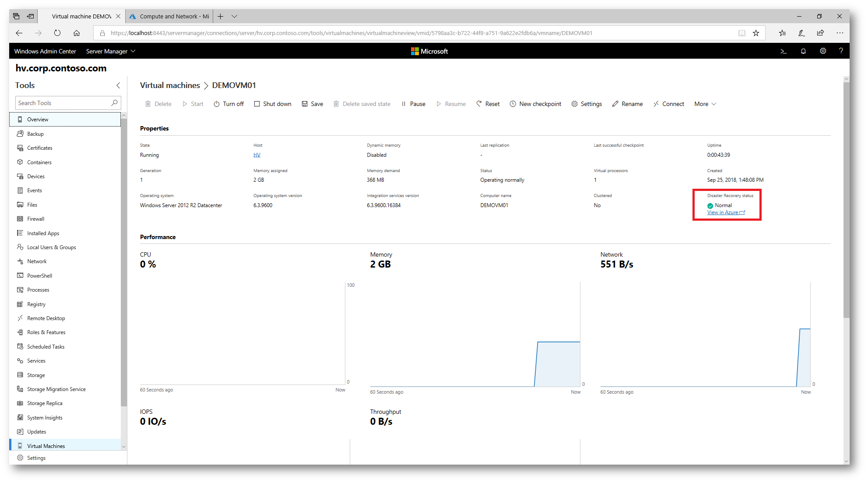
Task: Open Containers tool in sidebar
Action: point(65,162)
